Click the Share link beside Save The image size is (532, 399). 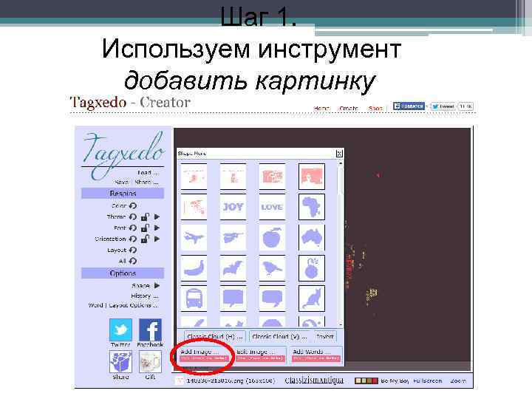[x=146, y=183]
